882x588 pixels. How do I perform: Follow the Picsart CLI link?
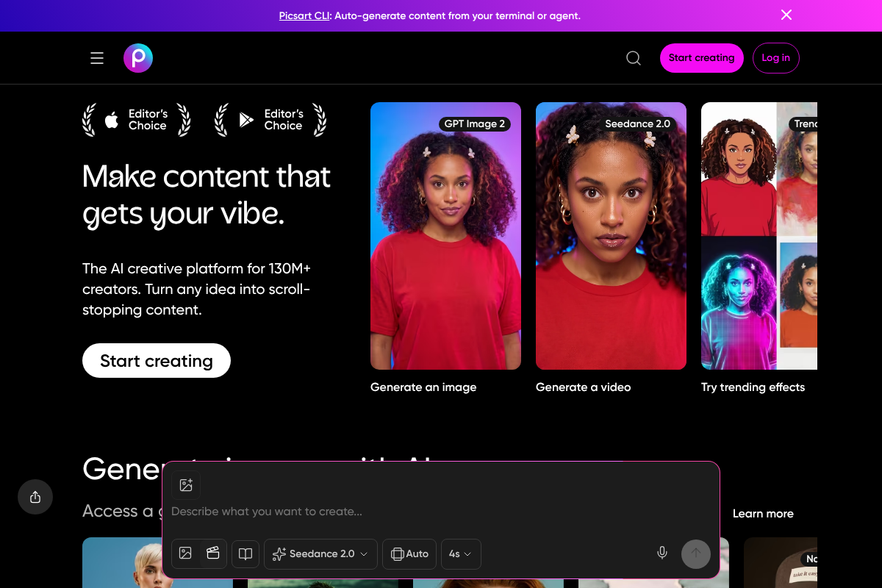click(x=304, y=15)
